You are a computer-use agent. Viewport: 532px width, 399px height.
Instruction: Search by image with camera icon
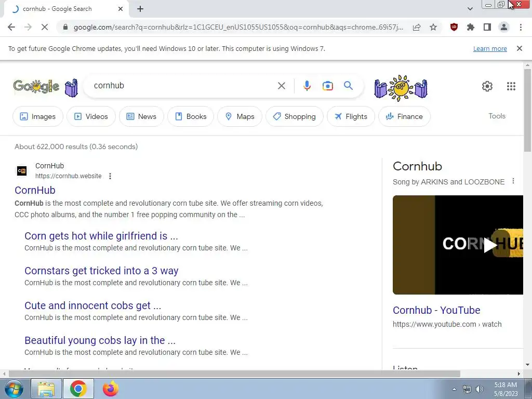click(327, 86)
